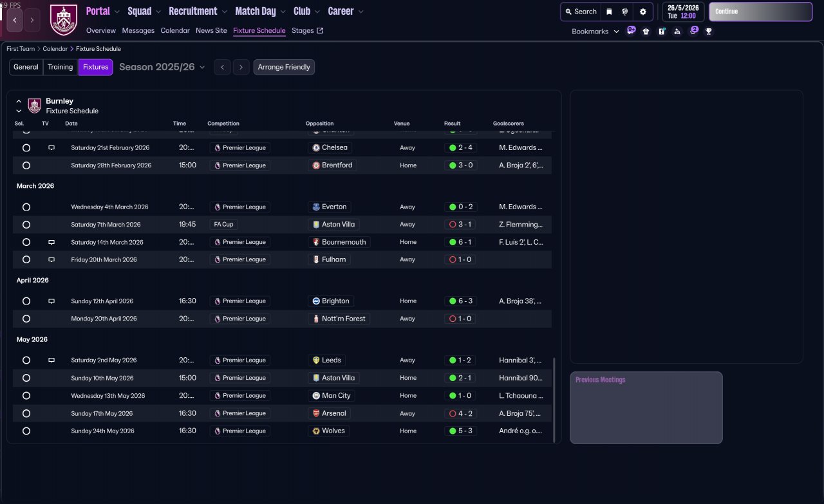The image size is (824, 504).
Task: Select the Chelsea fixture radio button
Action: point(26,147)
